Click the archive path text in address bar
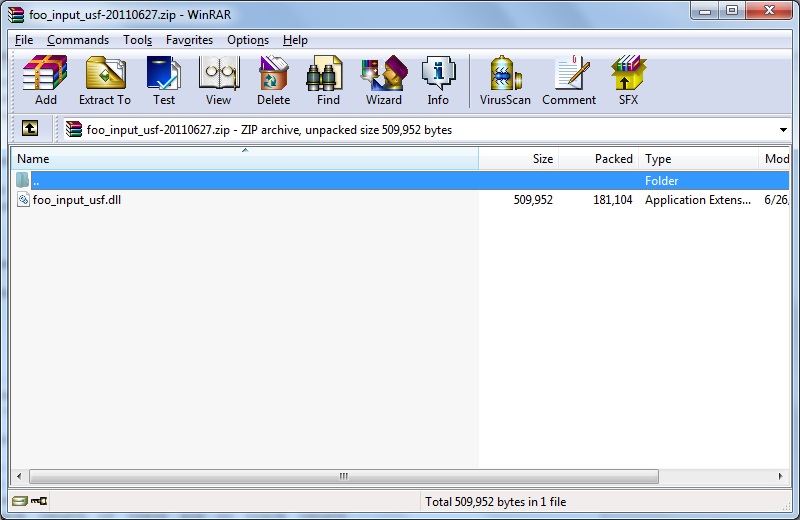Image resolution: width=800 pixels, height=520 pixels. 269,130
